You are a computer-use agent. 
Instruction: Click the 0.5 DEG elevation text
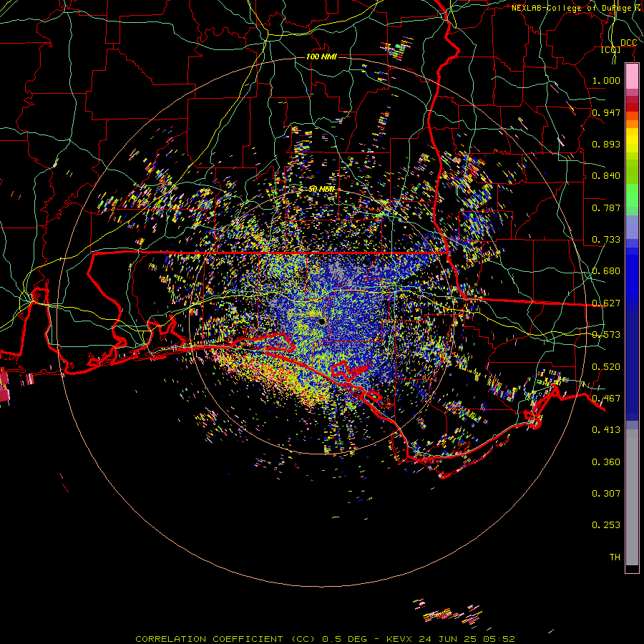(344, 639)
